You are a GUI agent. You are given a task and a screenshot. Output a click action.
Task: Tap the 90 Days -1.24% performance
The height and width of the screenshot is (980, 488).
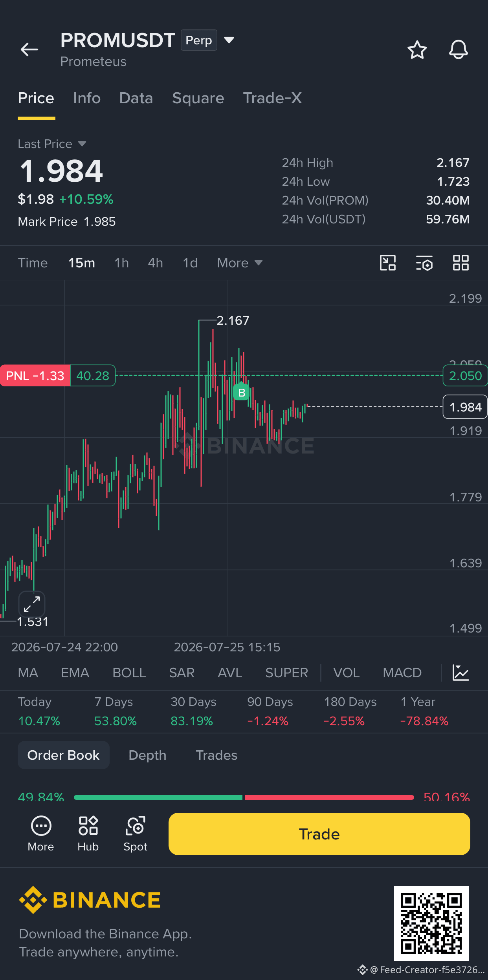pyautogui.click(x=270, y=711)
